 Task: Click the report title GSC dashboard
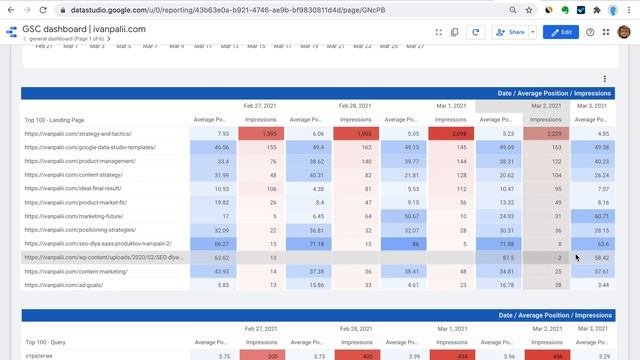click(84, 29)
